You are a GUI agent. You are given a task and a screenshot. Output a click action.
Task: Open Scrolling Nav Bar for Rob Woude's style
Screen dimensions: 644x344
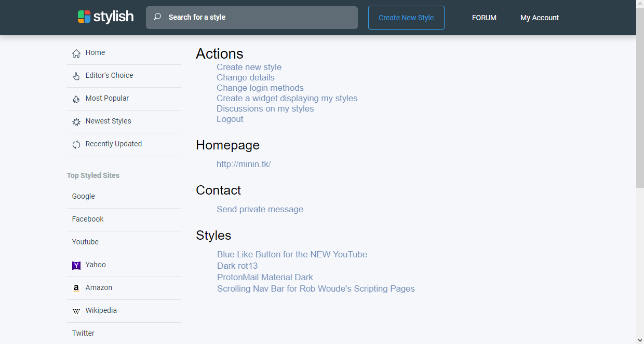(316, 288)
